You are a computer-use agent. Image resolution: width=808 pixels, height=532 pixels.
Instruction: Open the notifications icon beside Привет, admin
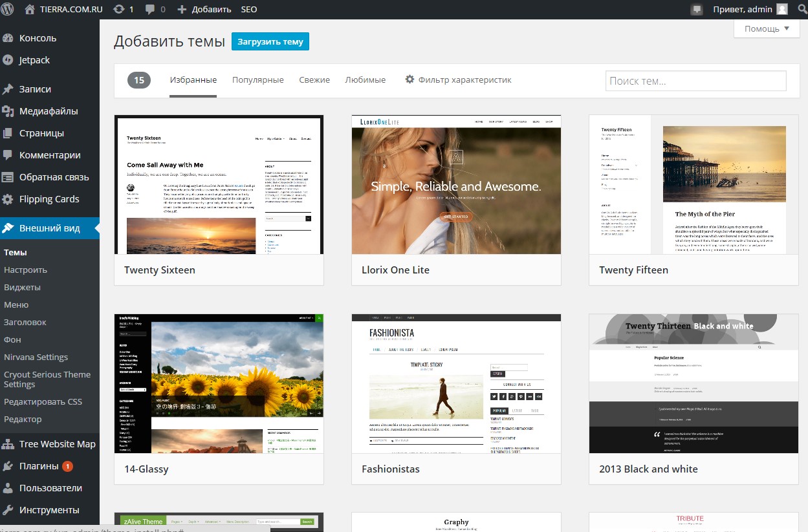pos(697,10)
